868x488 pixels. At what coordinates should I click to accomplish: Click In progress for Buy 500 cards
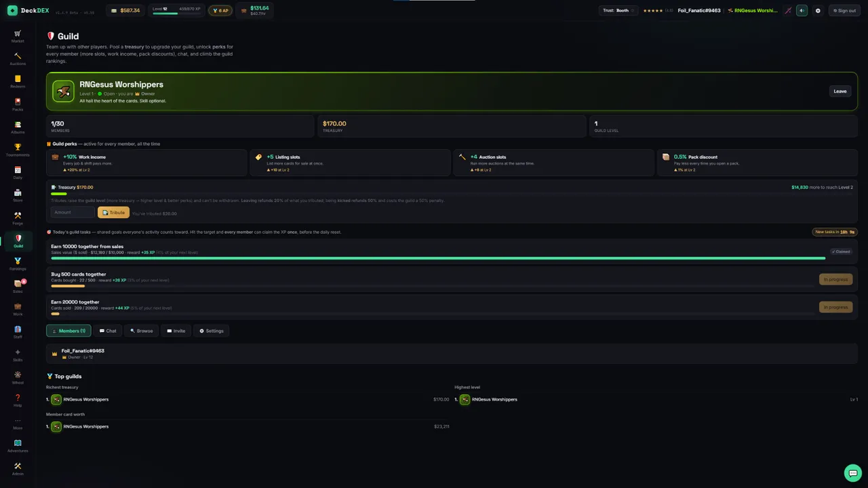click(x=835, y=279)
